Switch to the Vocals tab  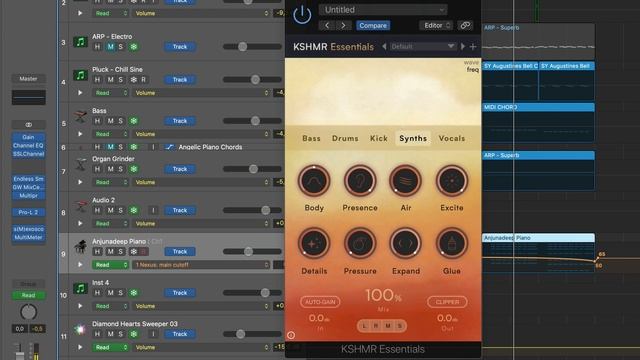coord(452,138)
